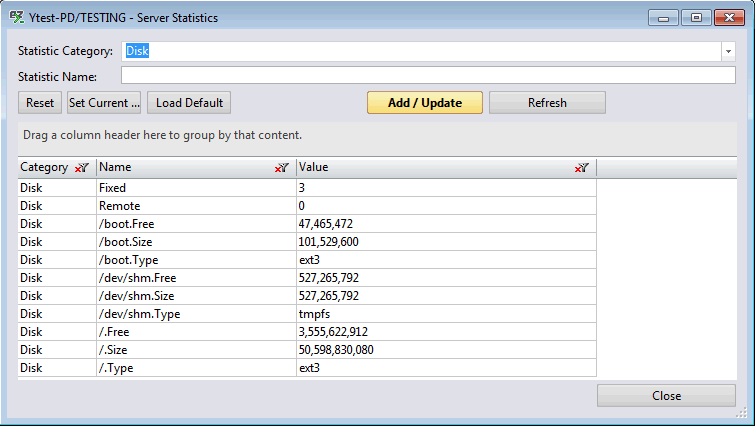Screen dimensions: 755x426
Task: Click into the Statistic Name field
Action: [x=428, y=75]
